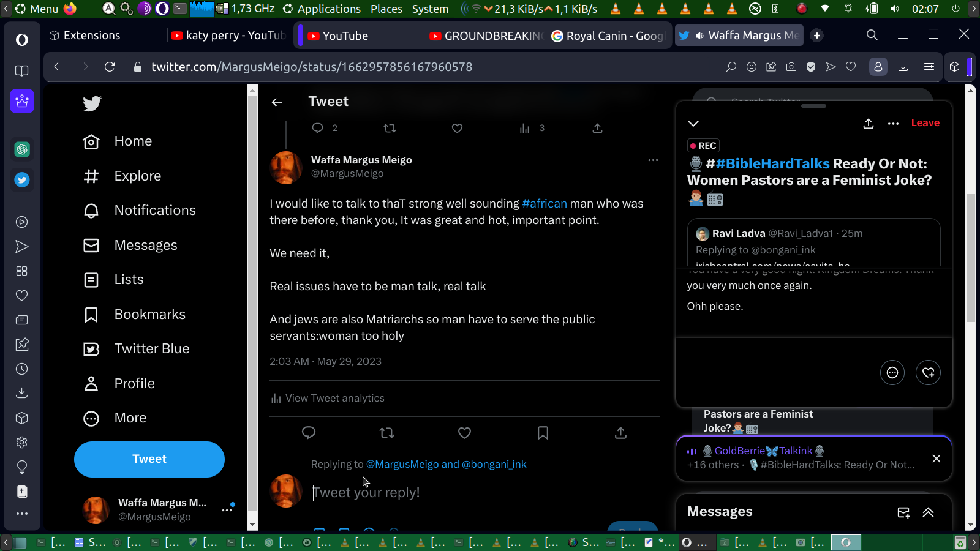Image resolution: width=980 pixels, height=551 pixels.
Task: Open a new tab with the plus button
Action: click(x=816, y=36)
